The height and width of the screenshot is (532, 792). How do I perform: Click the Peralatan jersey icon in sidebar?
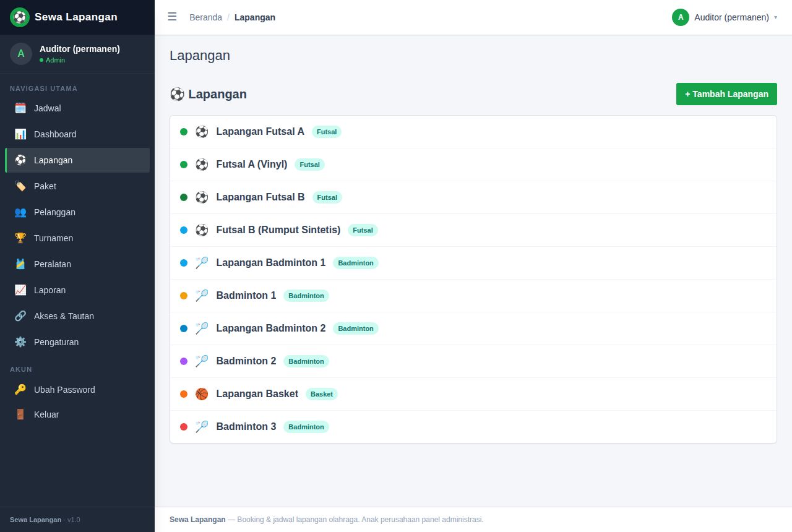point(20,264)
